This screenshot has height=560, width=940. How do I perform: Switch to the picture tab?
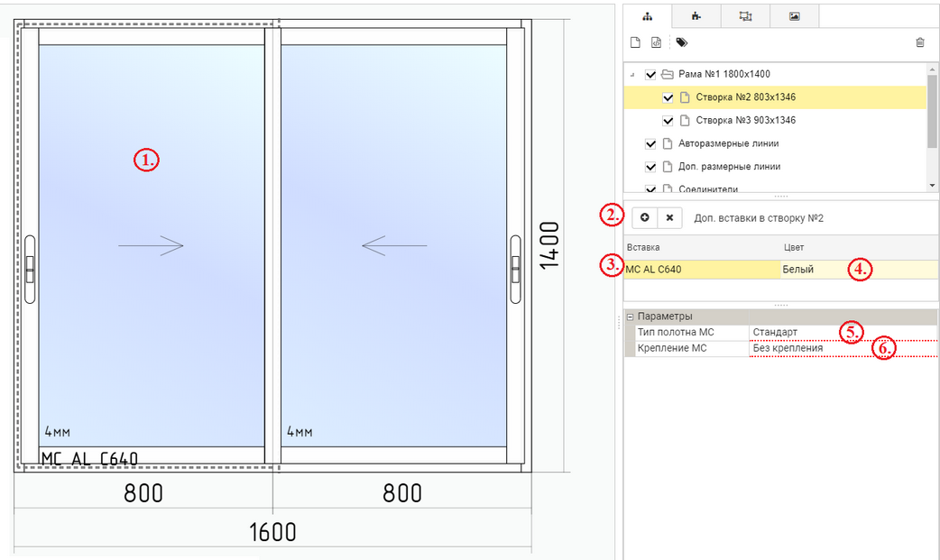coord(795,16)
